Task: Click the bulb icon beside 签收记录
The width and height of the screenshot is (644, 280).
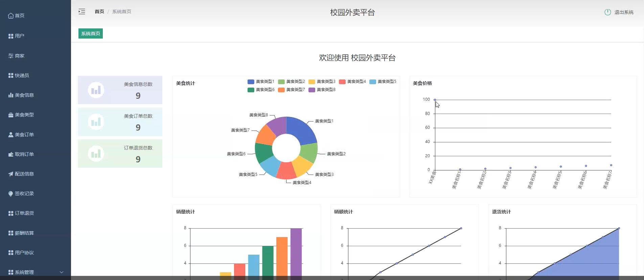Action: point(11,193)
